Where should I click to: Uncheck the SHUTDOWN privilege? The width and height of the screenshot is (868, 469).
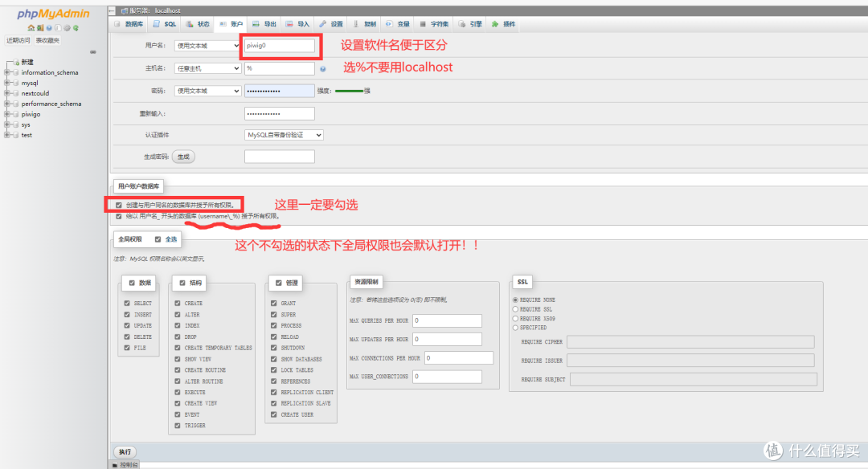pyautogui.click(x=274, y=348)
